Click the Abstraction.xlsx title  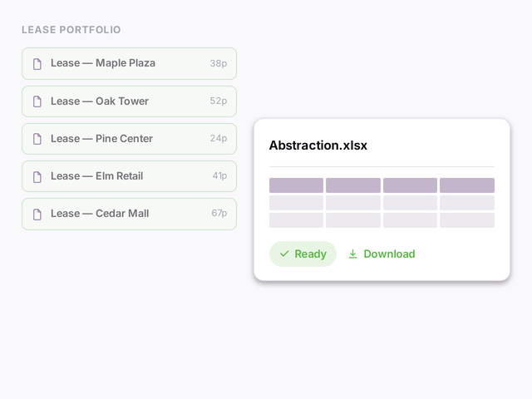318,145
